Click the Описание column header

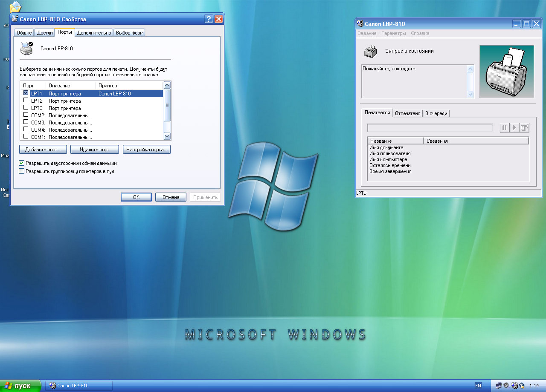[x=71, y=86]
